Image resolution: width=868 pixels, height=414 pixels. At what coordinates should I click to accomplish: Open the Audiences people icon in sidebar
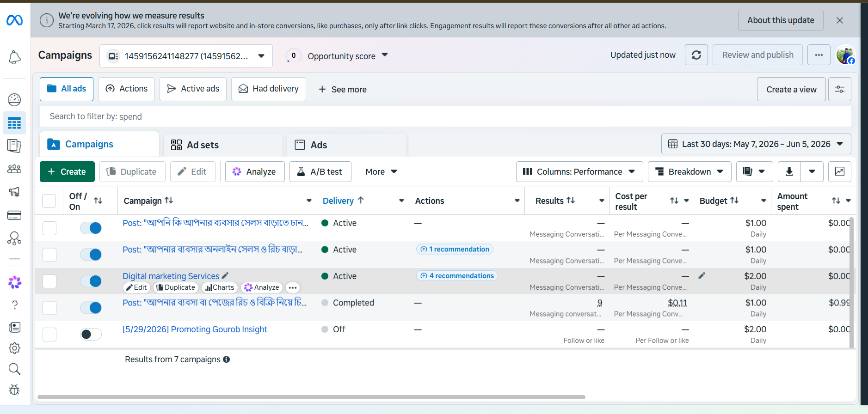(x=14, y=169)
